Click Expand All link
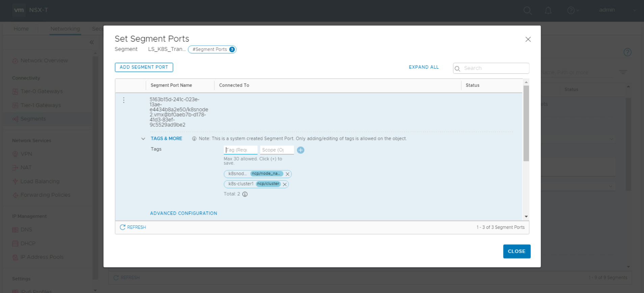Viewport: 644px width, 293px height. tap(423, 67)
